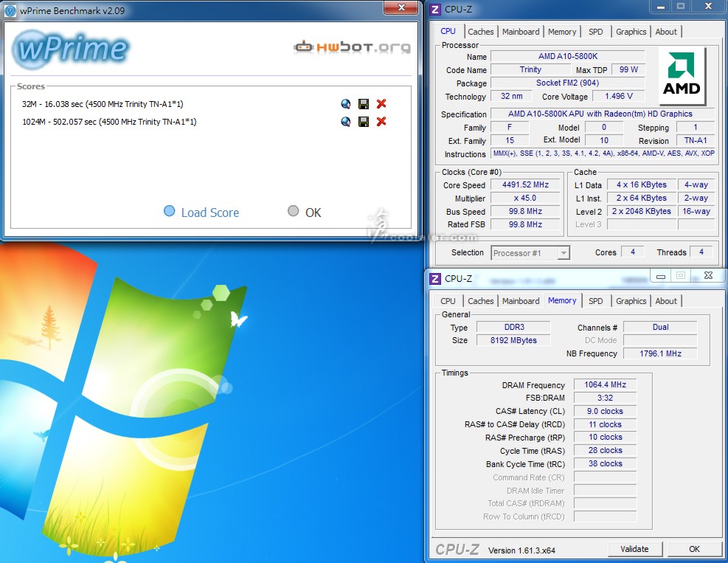Click the NB Frequency value 1796.1 MHz
Viewport: 728px width, 563px height.
pos(660,353)
